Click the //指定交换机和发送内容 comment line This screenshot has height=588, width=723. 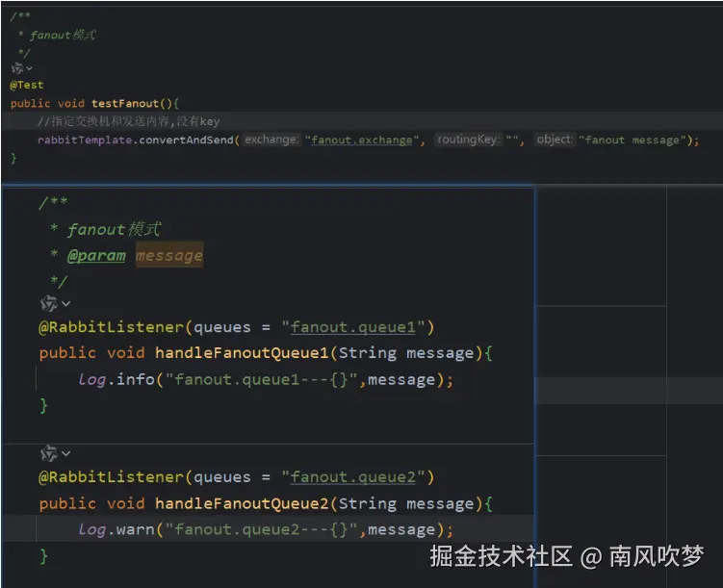tap(129, 121)
